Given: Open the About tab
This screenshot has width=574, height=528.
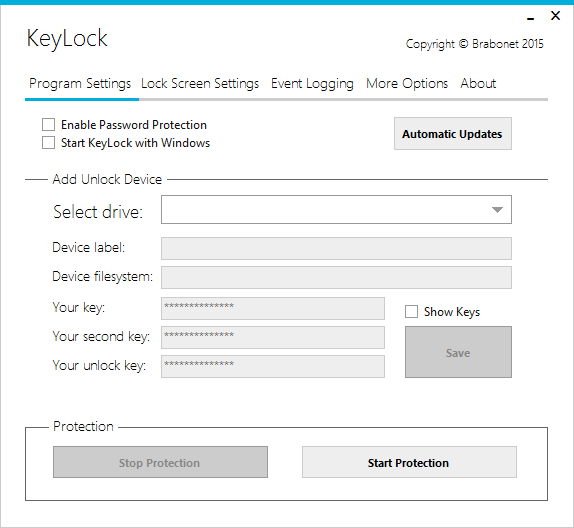Looking at the screenshot, I should (478, 84).
